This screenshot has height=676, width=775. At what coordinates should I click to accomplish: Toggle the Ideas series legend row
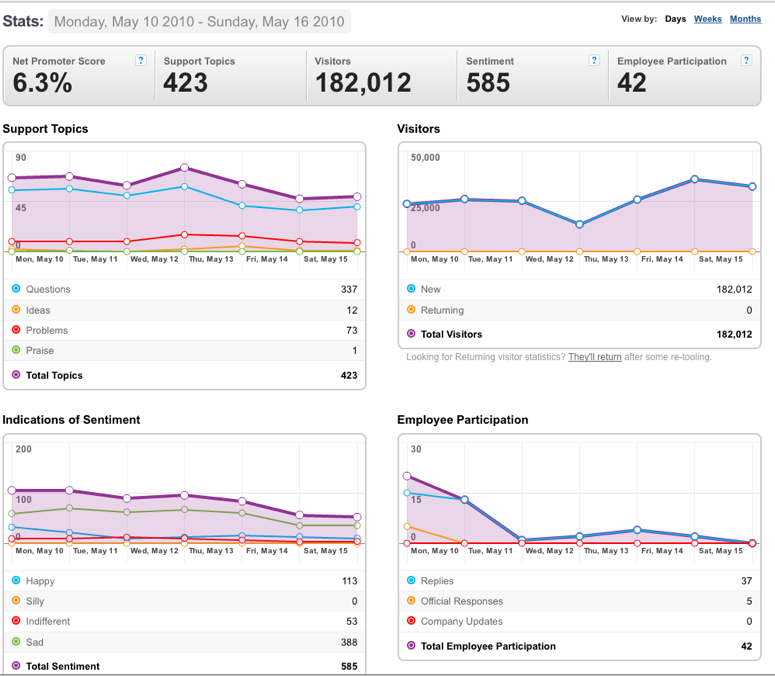pyautogui.click(x=184, y=310)
